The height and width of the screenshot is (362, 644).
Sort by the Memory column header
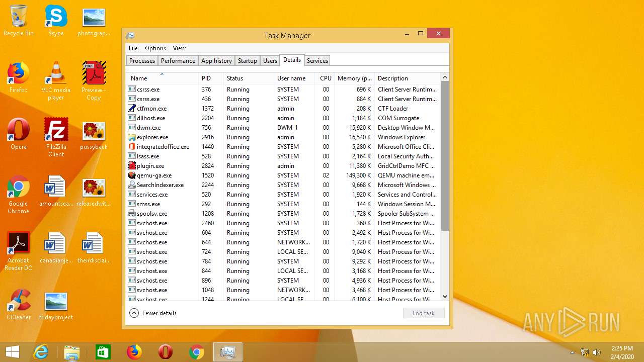[x=354, y=78]
